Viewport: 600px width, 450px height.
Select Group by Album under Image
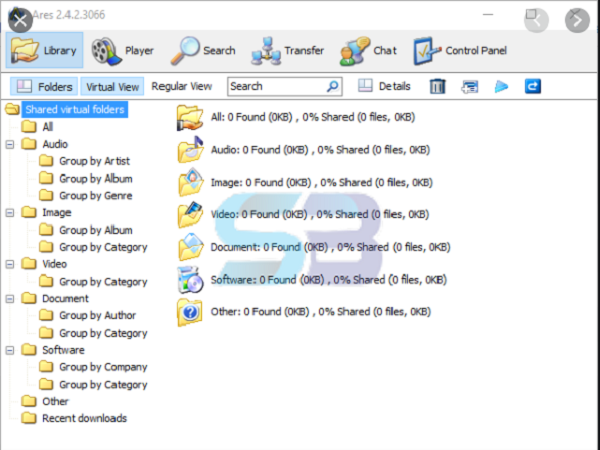96,230
